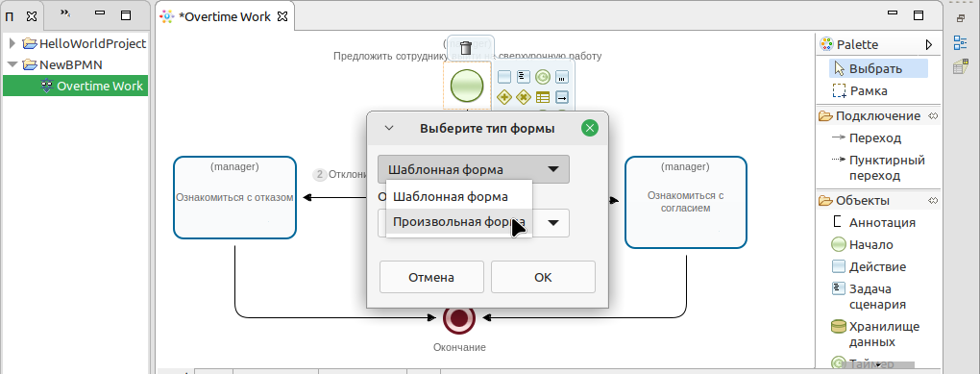The height and width of the screenshot is (374, 980).
Task: Click the arrow transition icon in context pad
Action: point(562,97)
